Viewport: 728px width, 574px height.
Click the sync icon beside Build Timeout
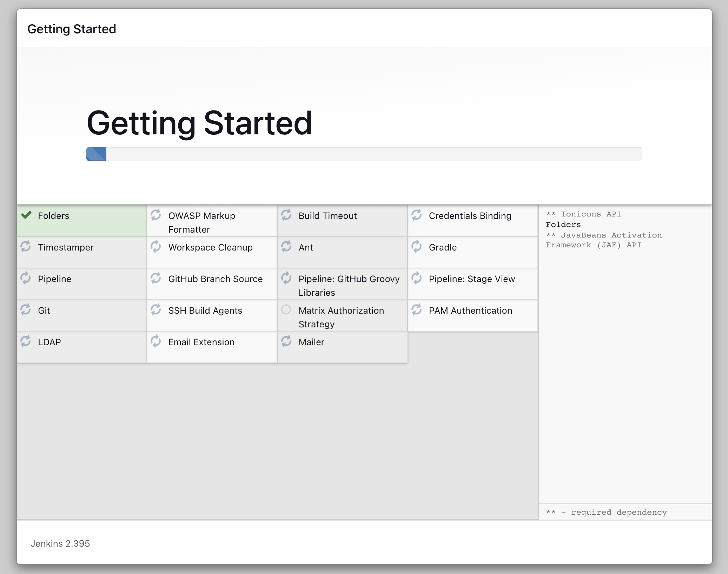[x=286, y=215]
